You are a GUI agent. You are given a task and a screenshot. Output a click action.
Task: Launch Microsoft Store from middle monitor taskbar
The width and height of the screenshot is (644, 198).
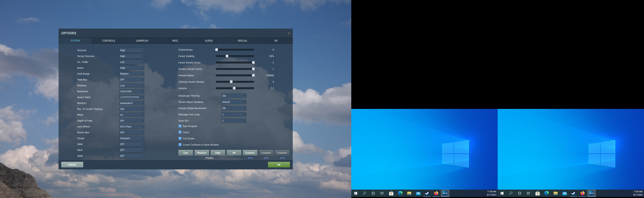(x=391, y=193)
